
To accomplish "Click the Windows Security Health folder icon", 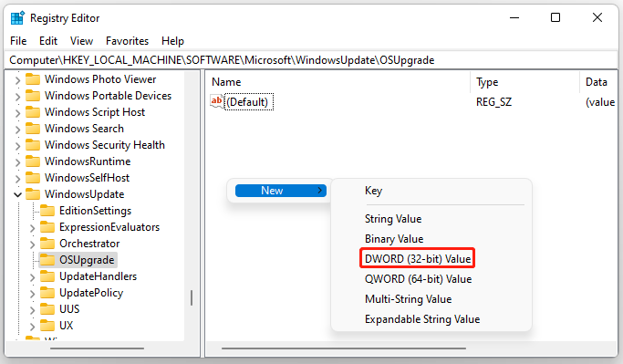I will pyautogui.click(x=33, y=145).
